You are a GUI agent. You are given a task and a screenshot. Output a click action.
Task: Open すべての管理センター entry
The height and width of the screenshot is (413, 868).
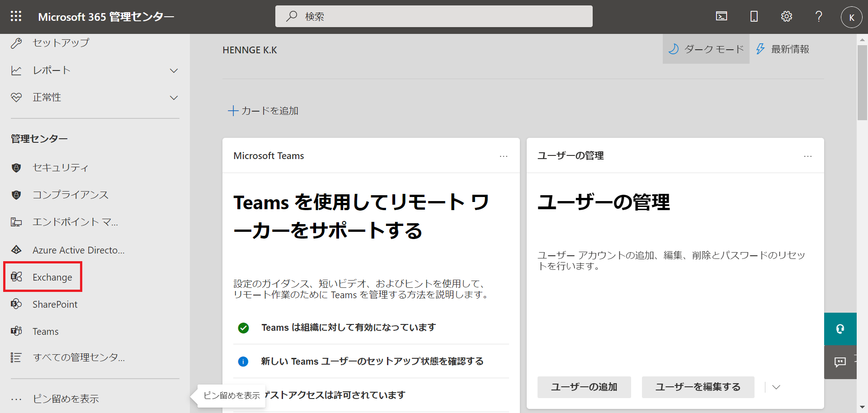79,357
